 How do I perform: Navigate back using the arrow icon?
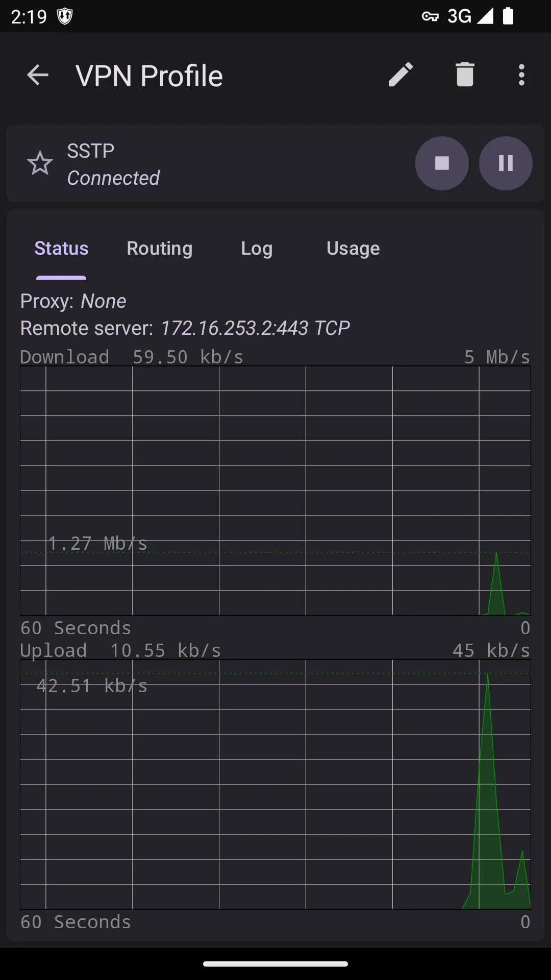37,75
